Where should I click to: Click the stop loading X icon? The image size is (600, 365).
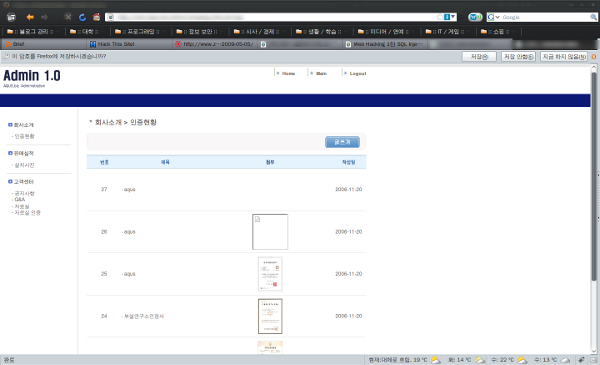coord(68,17)
